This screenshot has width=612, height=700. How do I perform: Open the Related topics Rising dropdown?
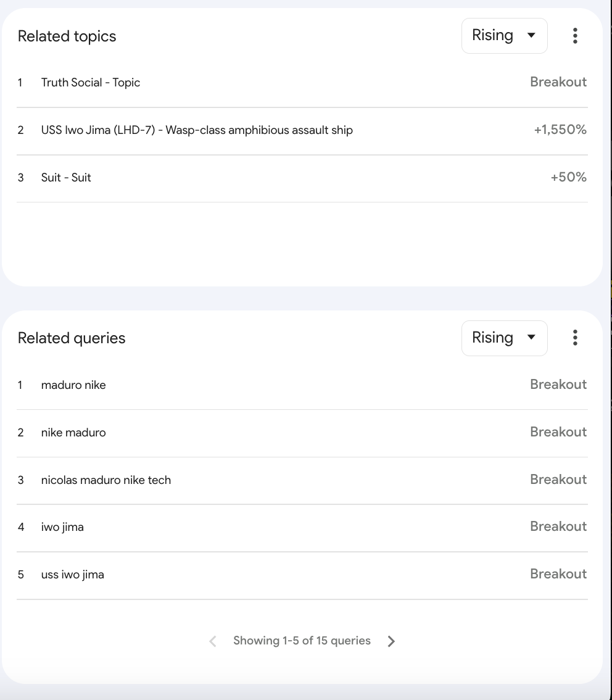coord(503,36)
